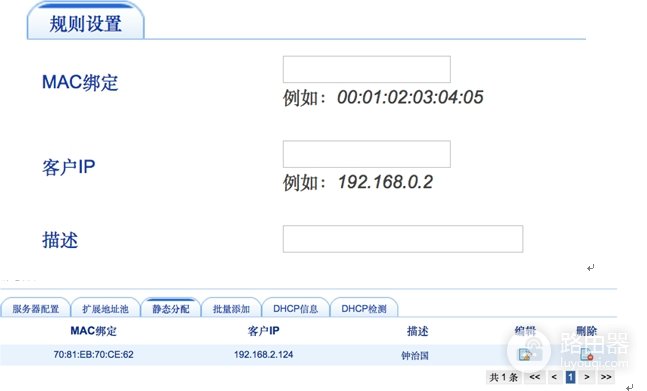Click the 钟治国 description cell
The image size is (647, 391).
coord(415,355)
